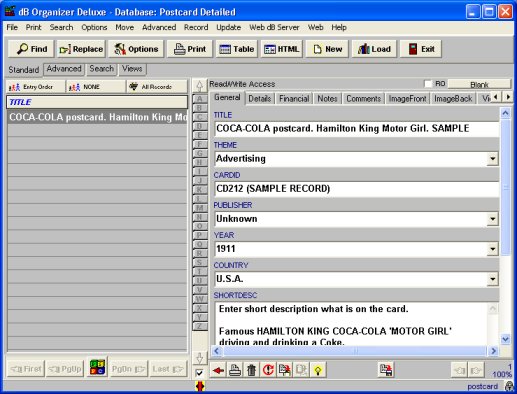
Task: Switch to the ImageBack tab
Action: tap(453, 99)
